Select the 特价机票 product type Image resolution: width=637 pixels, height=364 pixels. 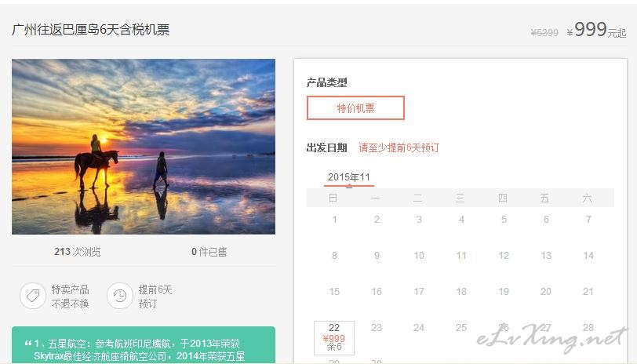pyautogui.click(x=355, y=108)
